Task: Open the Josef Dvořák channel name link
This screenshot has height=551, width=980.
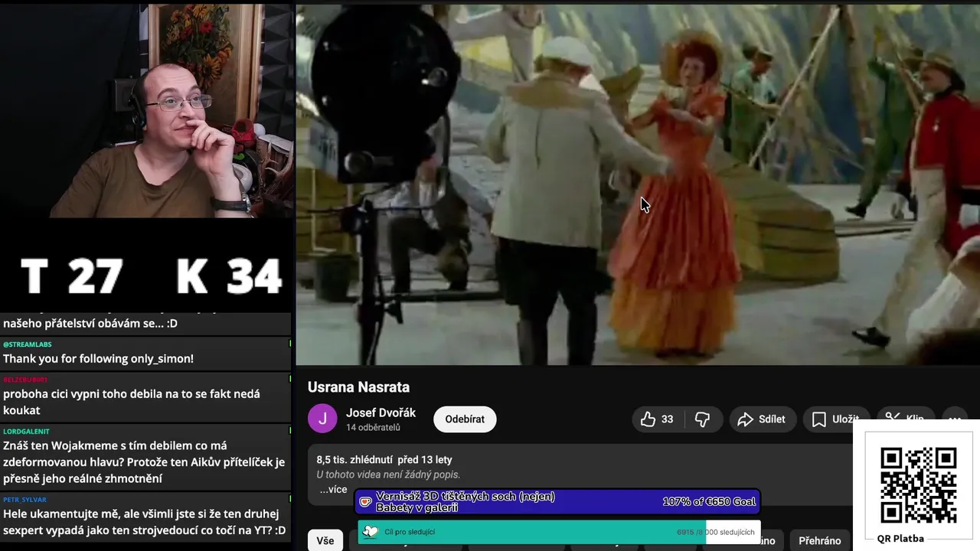Action: pos(381,412)
